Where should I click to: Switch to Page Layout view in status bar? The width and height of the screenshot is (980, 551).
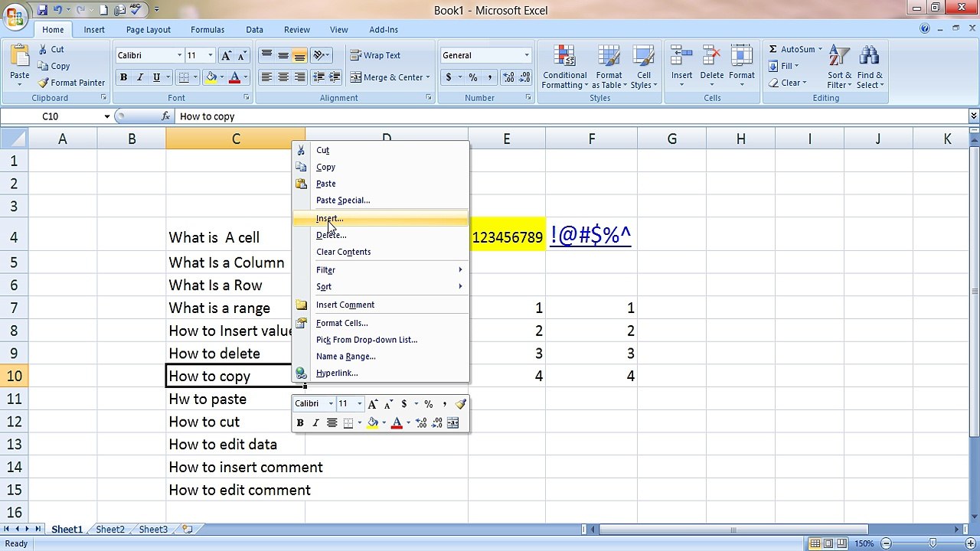pos(828,543)
